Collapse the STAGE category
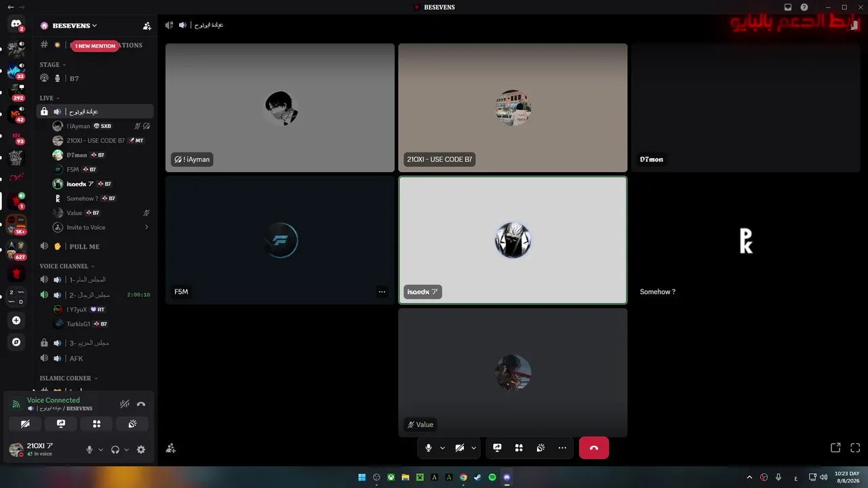 52,65
